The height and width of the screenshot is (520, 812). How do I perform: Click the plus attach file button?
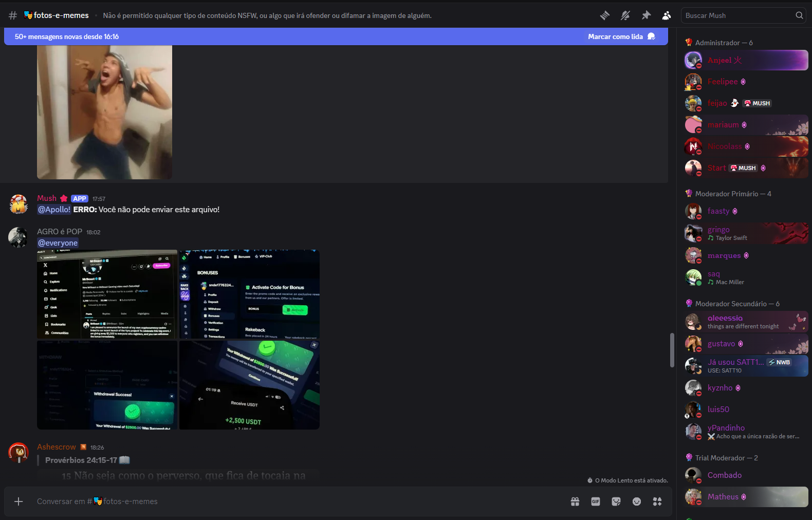click(19, 502)
